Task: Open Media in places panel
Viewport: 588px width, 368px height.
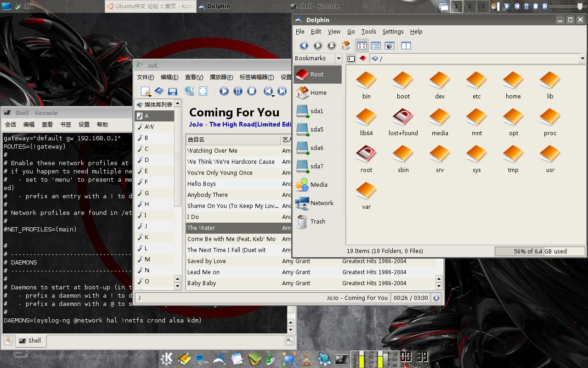Action: pos(317,184)
